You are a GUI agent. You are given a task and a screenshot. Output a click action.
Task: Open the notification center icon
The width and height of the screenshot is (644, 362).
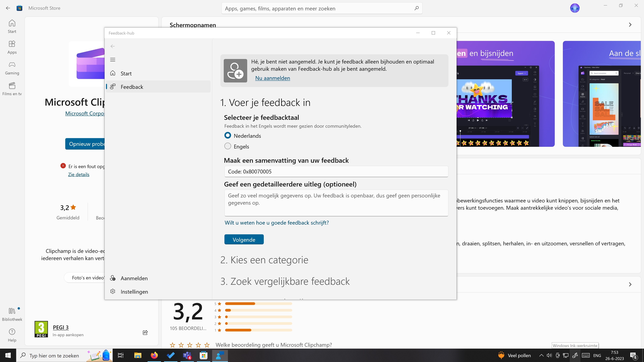pos(633,355)
